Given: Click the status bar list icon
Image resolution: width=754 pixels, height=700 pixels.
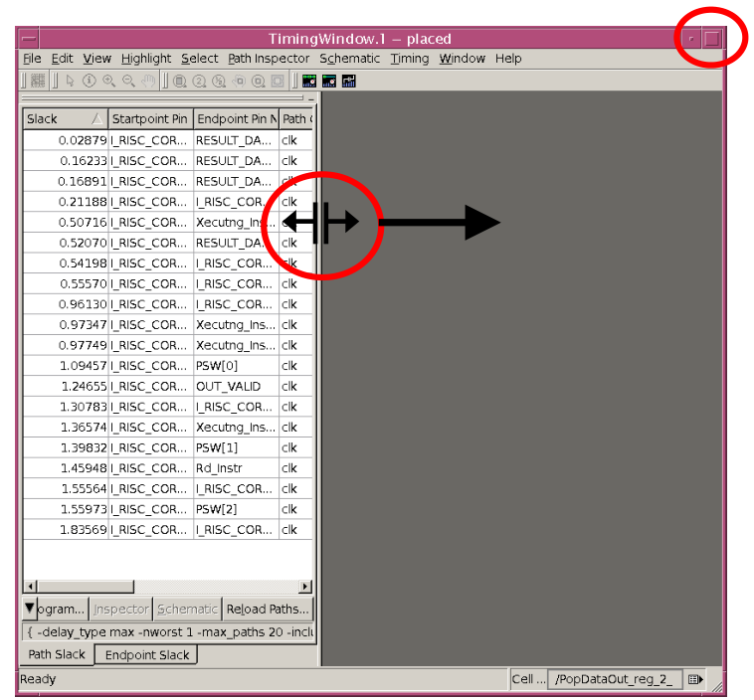Looking at the screenshot, I should click(695, 679).
